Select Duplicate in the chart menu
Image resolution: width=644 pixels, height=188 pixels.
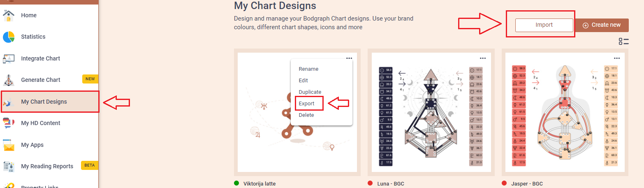[310, 92]
